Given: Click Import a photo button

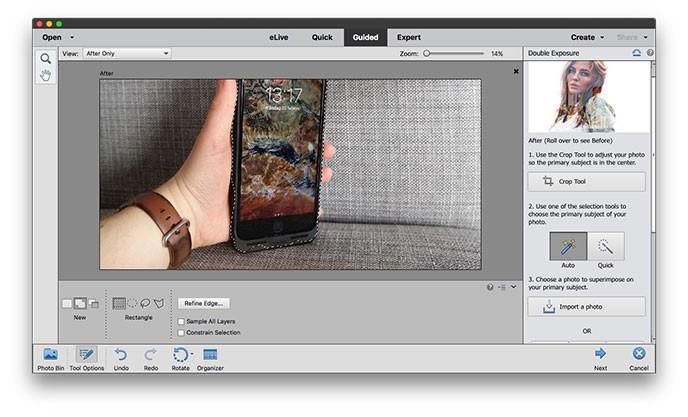Looking at the screenshot, I should 586,307.
